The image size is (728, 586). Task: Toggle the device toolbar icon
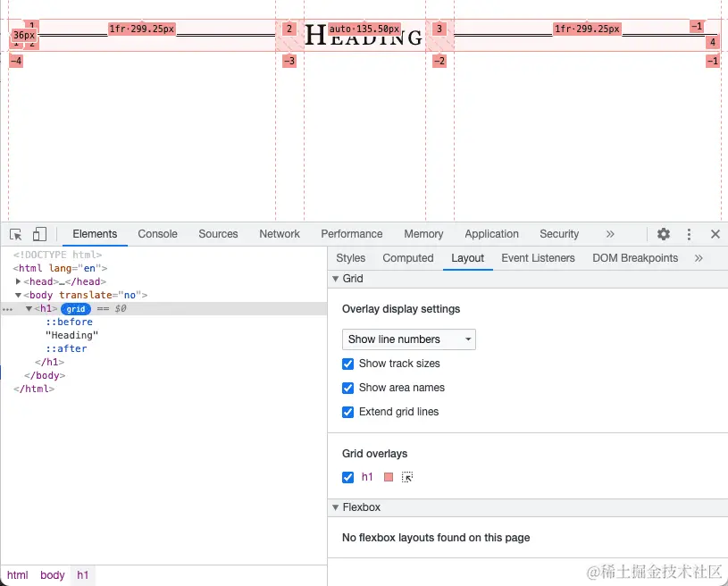pyautogui.click(x=39, y=234)
